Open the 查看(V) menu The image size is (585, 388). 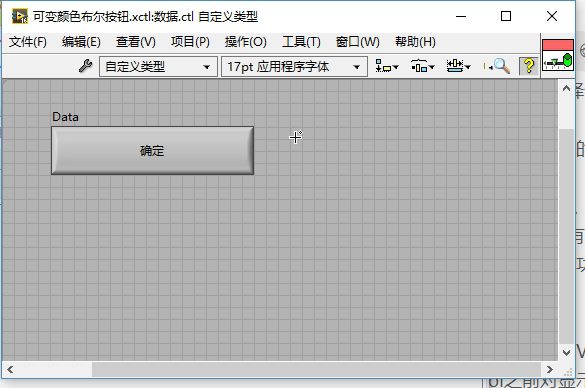tap(135, 42)
